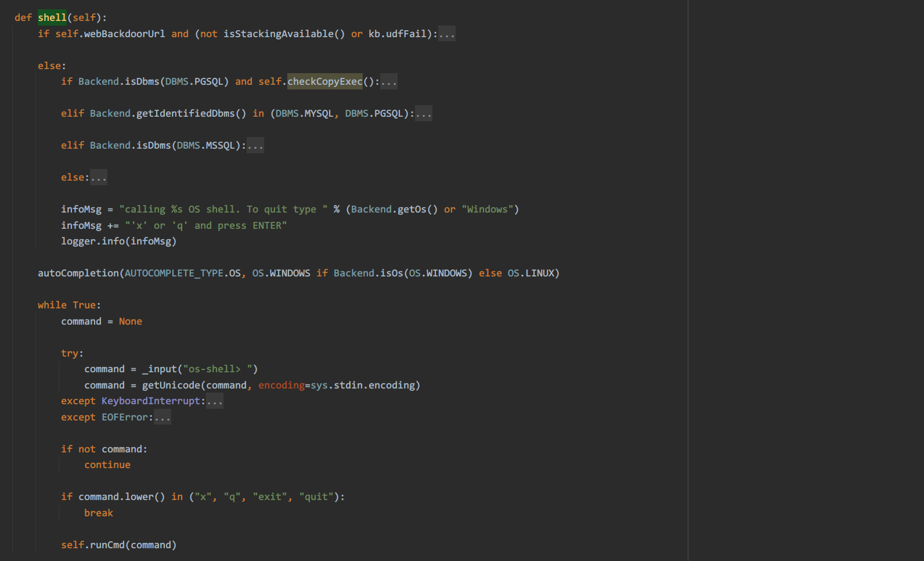Click the KeyboardInterrupt exception name
Viewport: 924px width, 561px height.
click(x=151, y=401)
